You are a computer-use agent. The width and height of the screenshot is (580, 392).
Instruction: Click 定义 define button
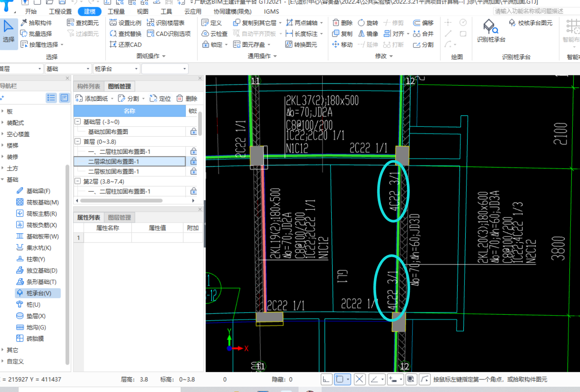(x=211, y=23)
